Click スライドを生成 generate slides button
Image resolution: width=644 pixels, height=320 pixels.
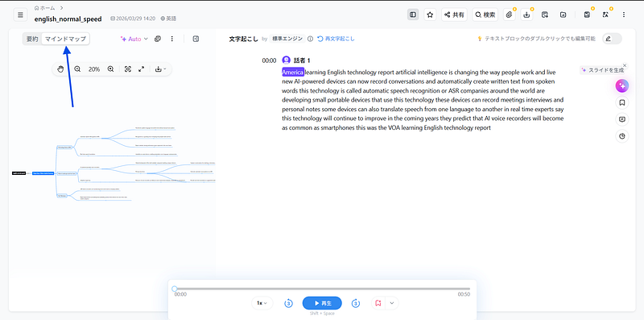[x=602, y=70]
